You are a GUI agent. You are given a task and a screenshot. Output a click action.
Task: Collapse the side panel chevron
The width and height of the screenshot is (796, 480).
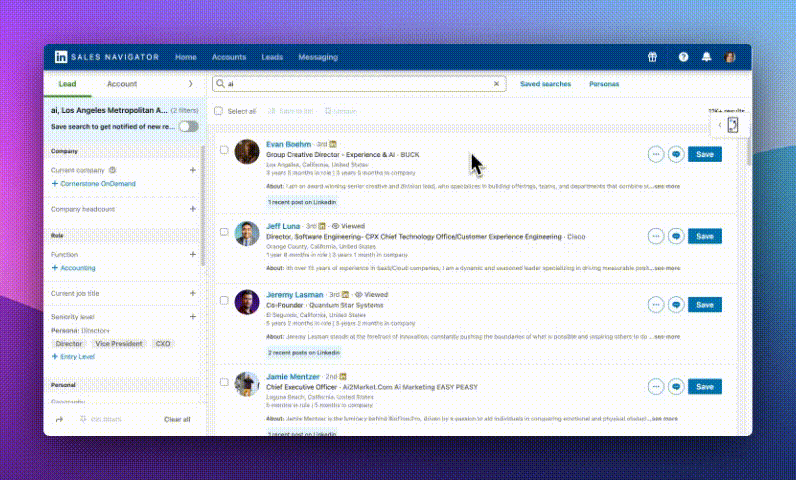click(719, 125)
